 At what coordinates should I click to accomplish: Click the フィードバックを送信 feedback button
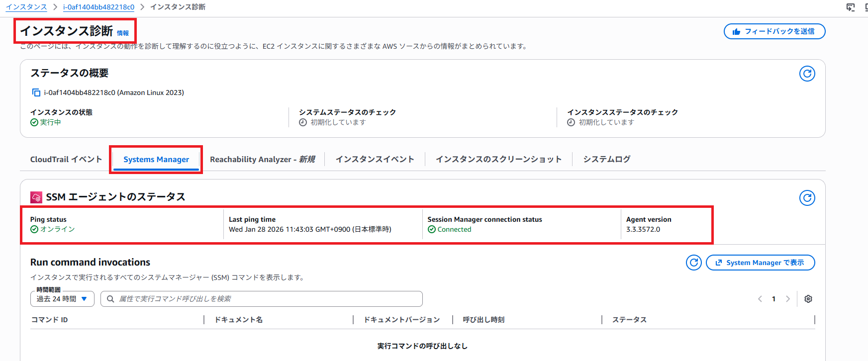coord(774,31)
